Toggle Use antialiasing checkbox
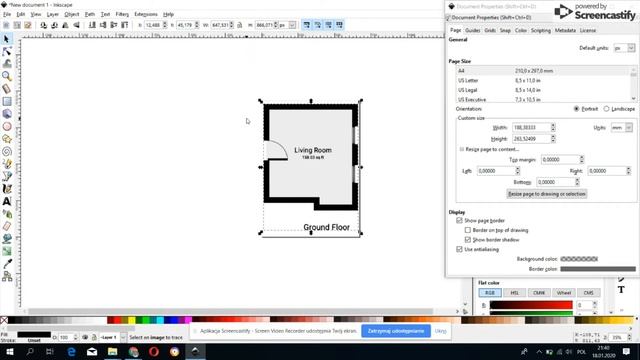 [x=459, y=249]
